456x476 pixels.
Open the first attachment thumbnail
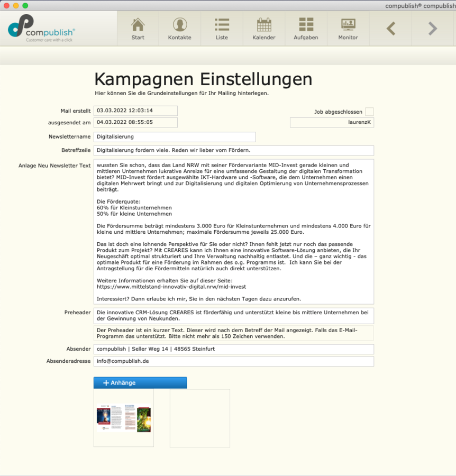(x=124, y=418)
